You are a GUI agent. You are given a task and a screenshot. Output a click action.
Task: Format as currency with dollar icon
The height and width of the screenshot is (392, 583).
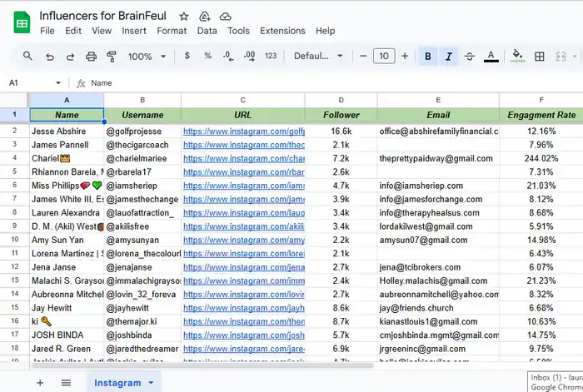(187, 56)
